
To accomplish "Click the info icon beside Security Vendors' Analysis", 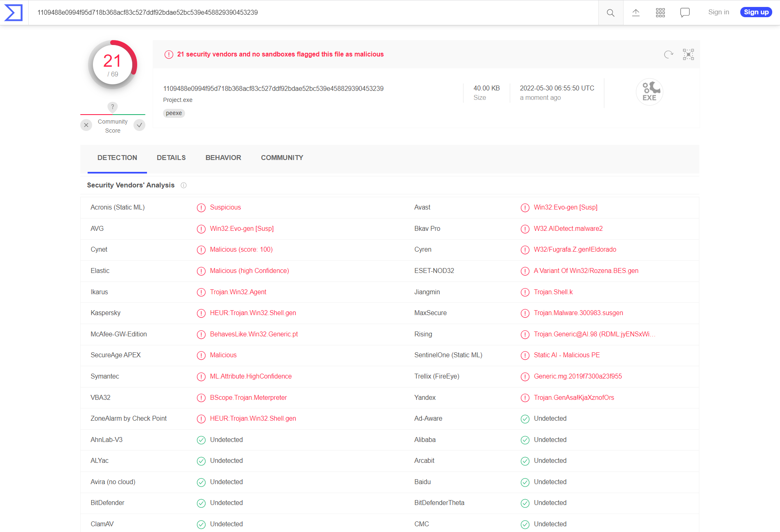I will click(184, 185).
